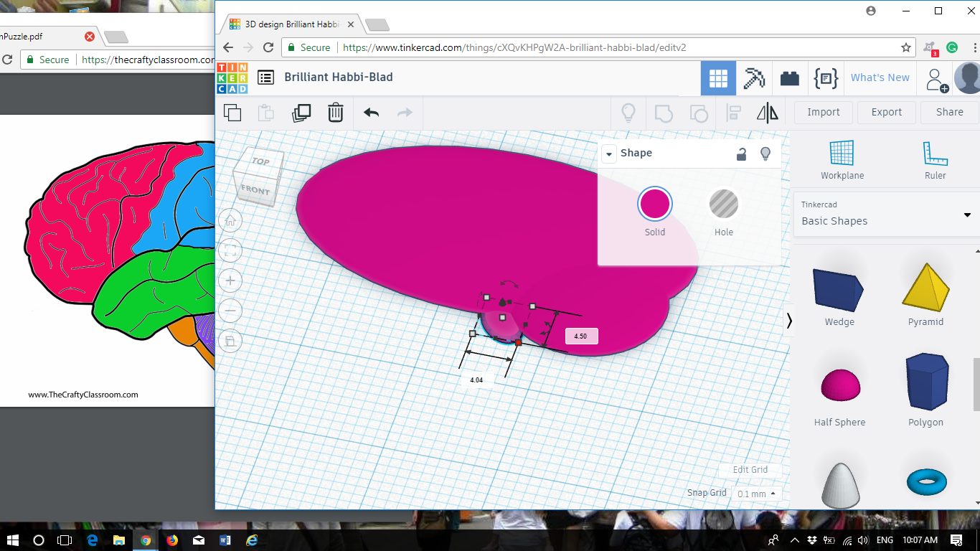Click the Paste clipboard icon

pyautogui.click(x=266, y=113)
